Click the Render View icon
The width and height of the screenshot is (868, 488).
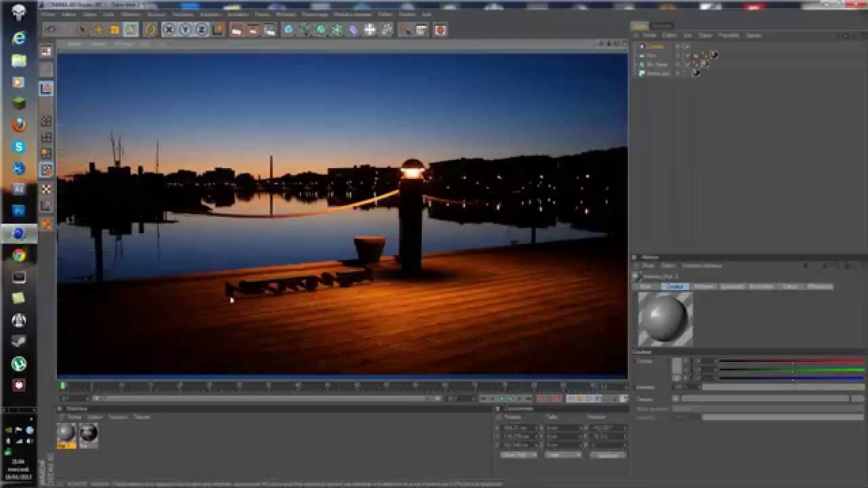coord(236,30)
